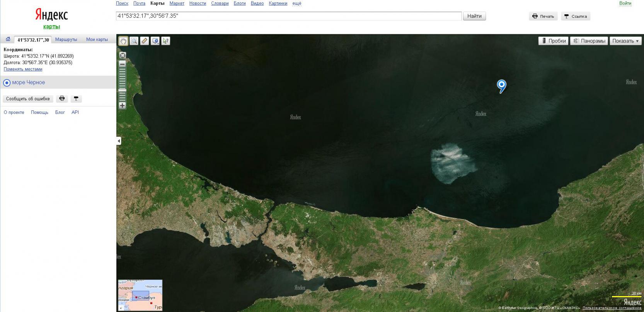Click the home icon tab

8,39
